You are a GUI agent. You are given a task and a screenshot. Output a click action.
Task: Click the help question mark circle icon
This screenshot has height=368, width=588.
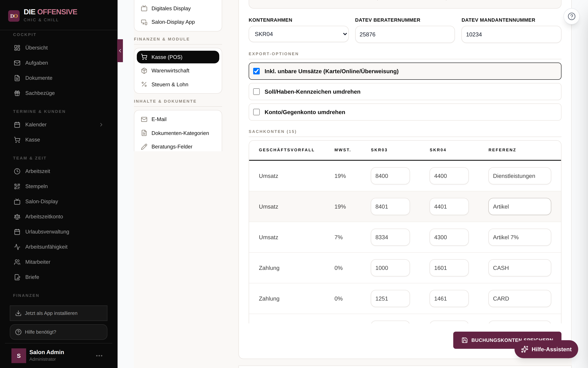pos(571,16)
